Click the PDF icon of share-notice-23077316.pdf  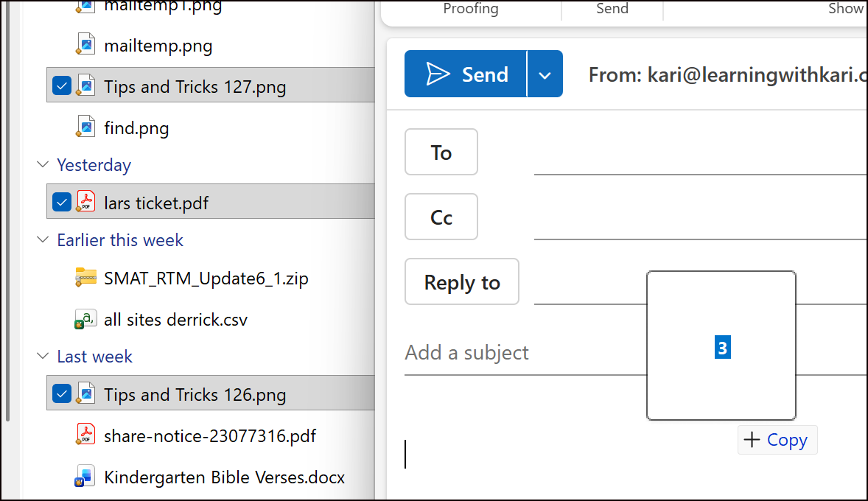(86, 435)
